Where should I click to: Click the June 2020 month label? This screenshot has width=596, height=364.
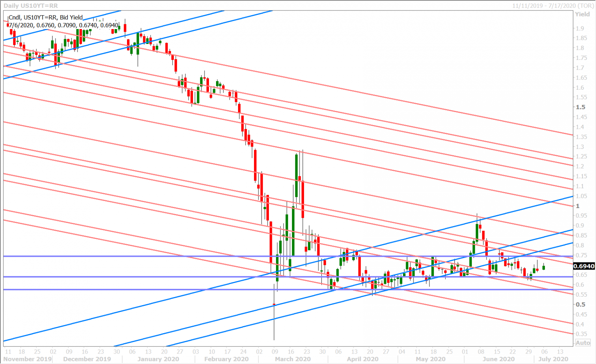(x=498, y=359)
